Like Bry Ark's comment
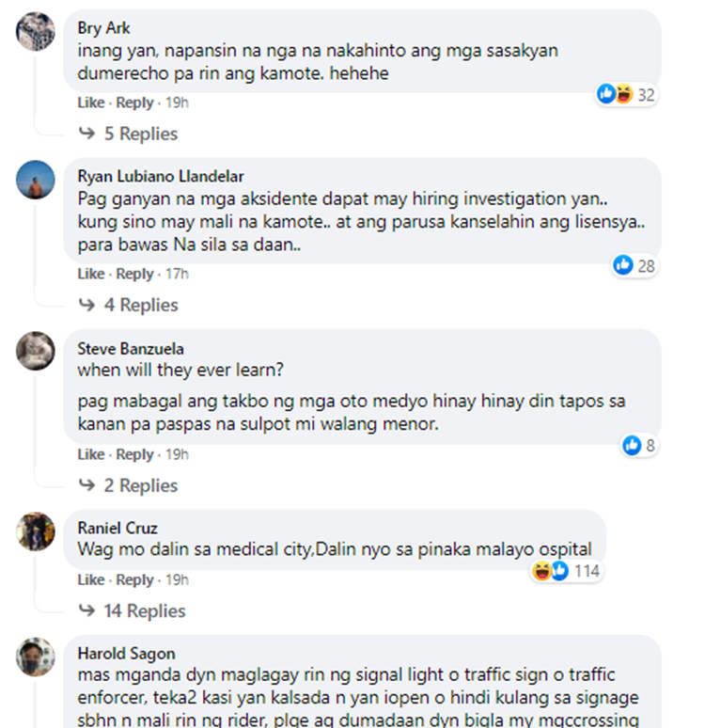705x728 pixels. click(x=91, y=103)
